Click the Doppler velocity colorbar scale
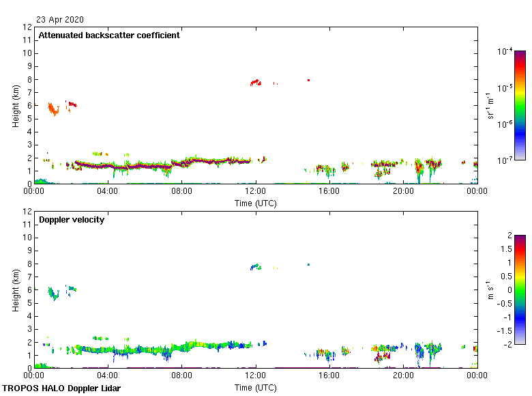Image resolution: width=532 pixels, height=396 pixels. [520, 289]
